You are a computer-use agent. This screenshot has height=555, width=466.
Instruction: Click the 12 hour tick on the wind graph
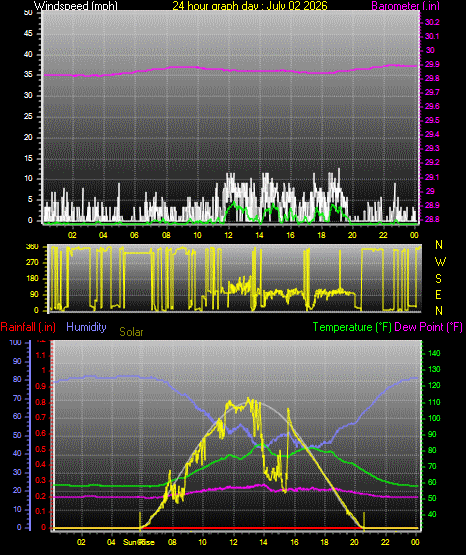[228, 235]
